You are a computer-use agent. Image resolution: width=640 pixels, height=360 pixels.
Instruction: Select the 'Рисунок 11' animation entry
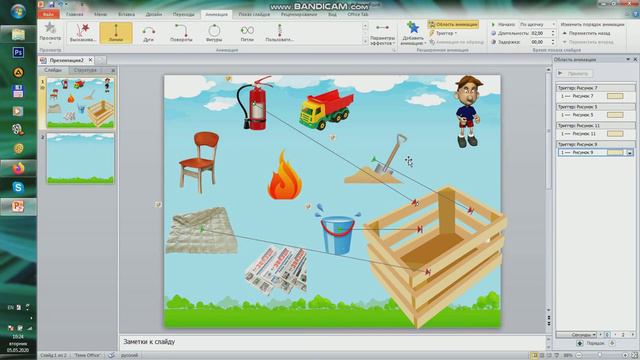pyautogui.click(x=596, y=134)
